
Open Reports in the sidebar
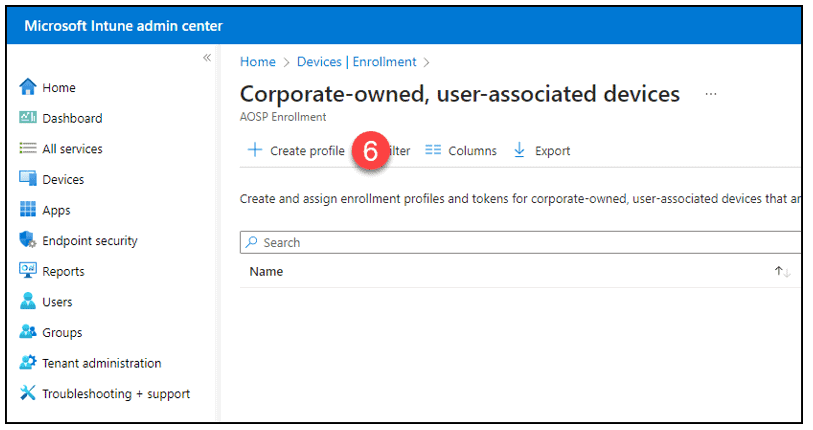[x=63, y=272]
